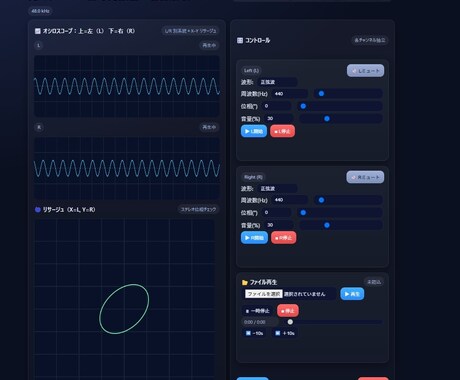
Task: Click the 再生中 status above L oscilloscope
Action: 209,45
